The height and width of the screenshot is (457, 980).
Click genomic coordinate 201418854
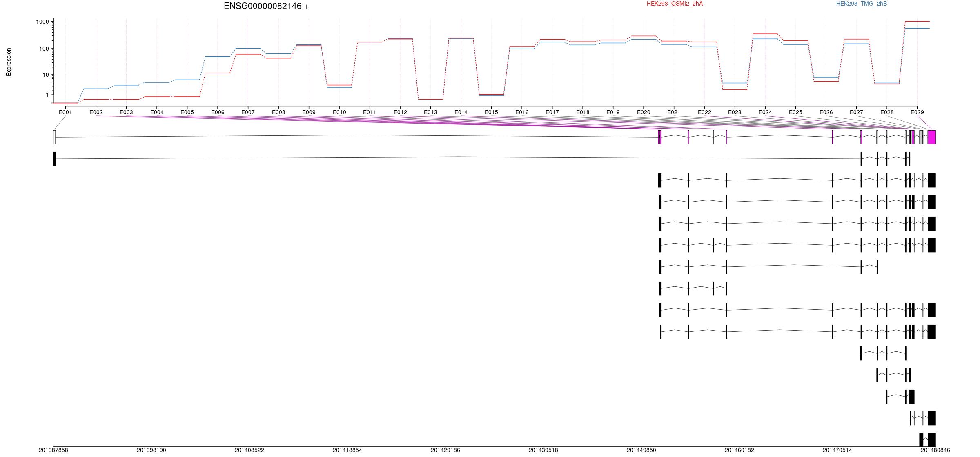coord(347,450)
